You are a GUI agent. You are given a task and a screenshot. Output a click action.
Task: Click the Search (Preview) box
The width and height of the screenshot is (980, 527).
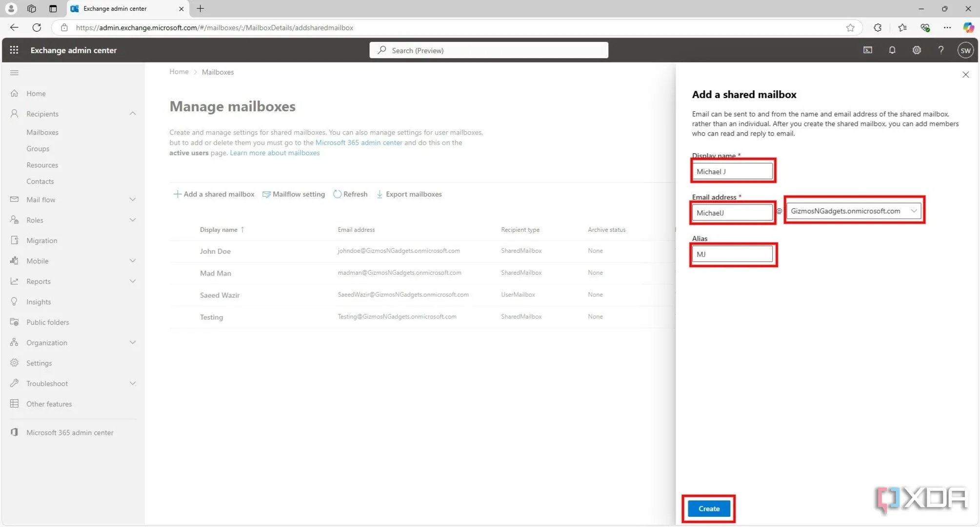point(488,50)
